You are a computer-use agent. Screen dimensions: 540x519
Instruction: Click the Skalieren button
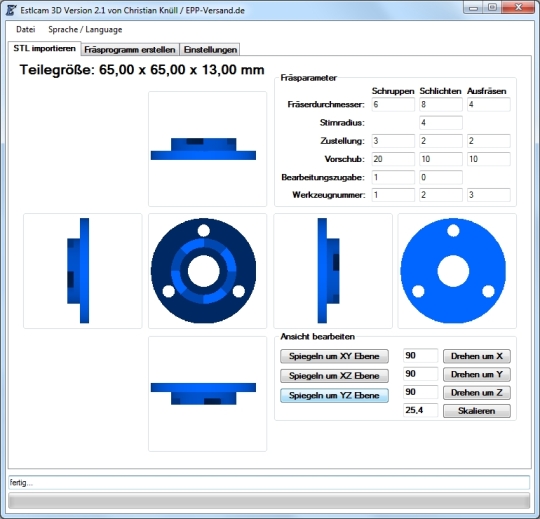click(477, 411)
